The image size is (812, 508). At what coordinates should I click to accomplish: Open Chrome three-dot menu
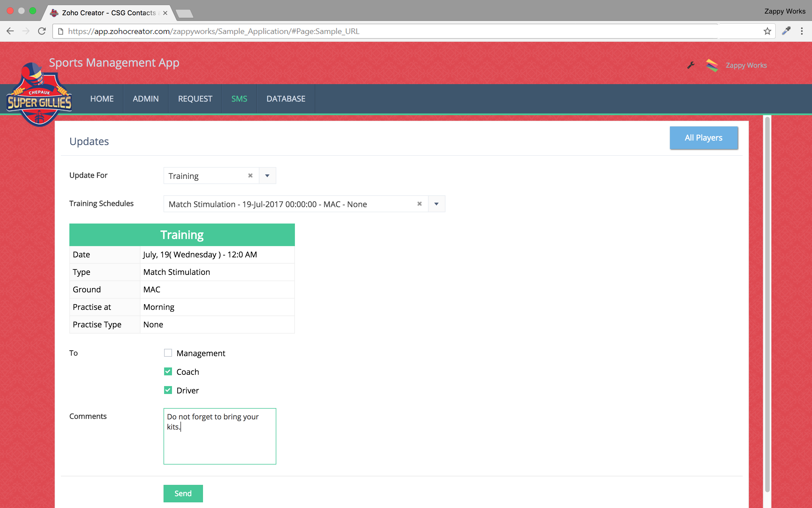(802, 31)
